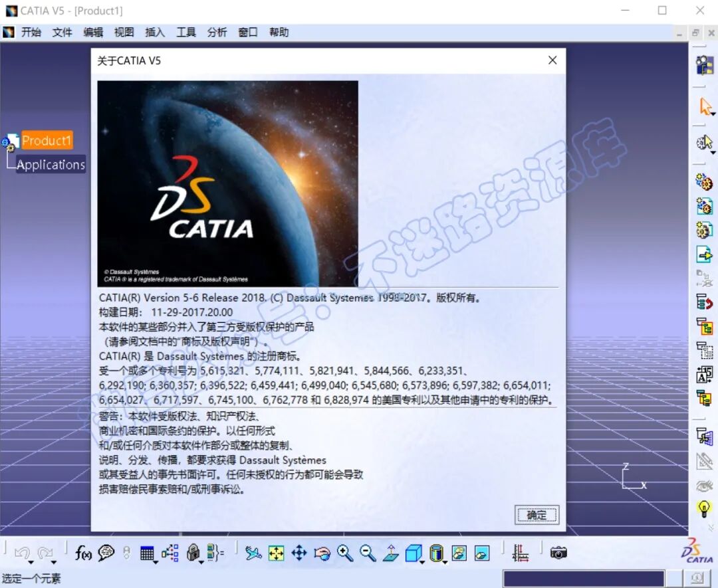This screenshot has width=718, height=588.
Task: Confirm the About dialog with 确定
Action: (x=537, y=515)
